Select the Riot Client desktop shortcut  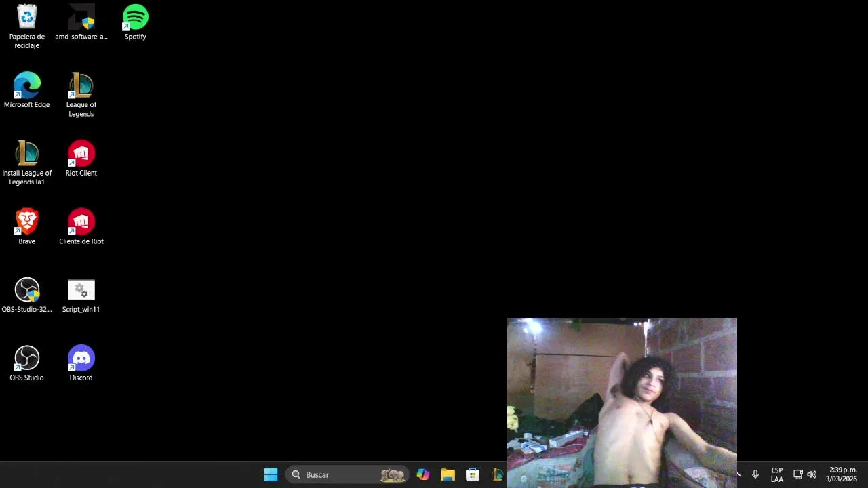click(81, 159)
